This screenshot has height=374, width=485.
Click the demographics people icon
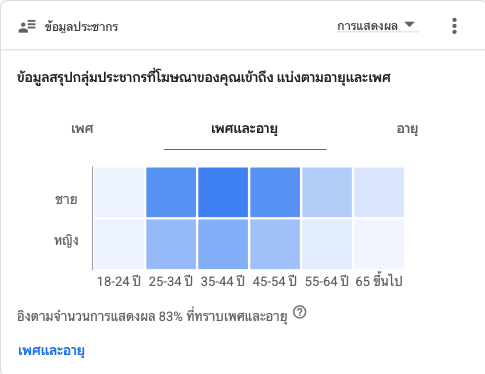[27, 26]
